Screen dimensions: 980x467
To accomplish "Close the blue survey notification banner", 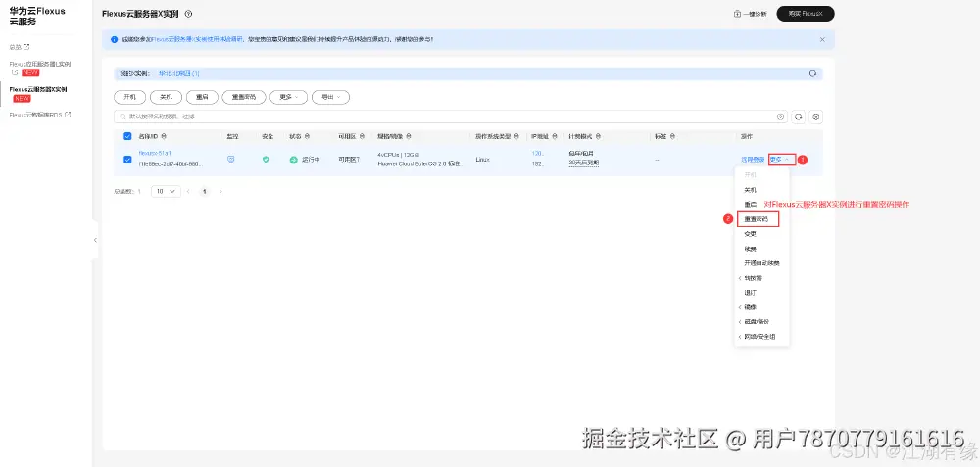I will (x=822, y=39).
